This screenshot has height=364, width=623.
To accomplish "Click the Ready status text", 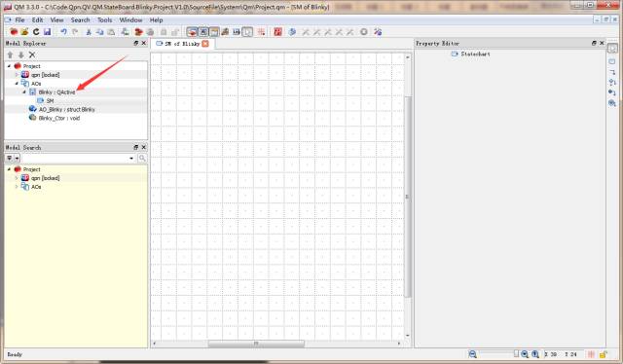I will pos(15,354).
